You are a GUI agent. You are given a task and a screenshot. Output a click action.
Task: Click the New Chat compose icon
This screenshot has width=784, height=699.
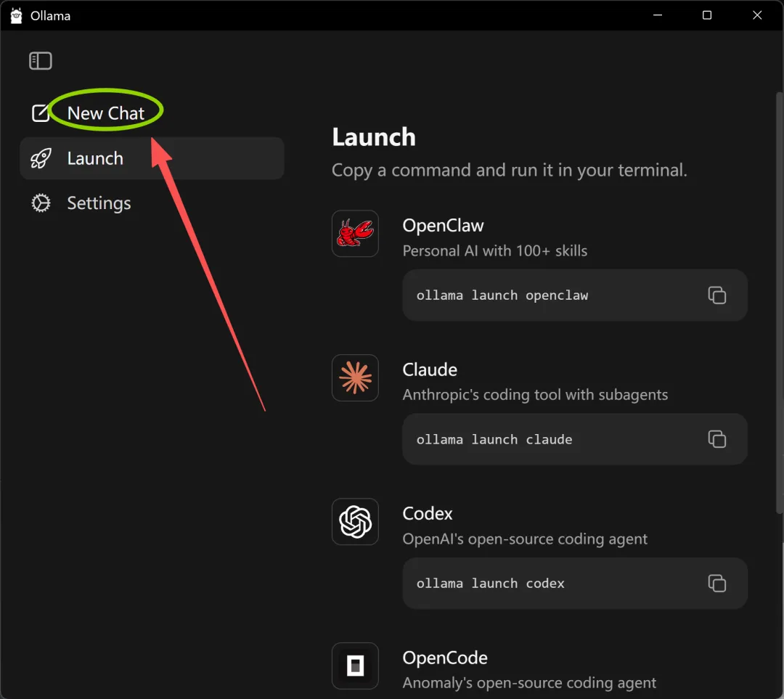tap(41, 113)
